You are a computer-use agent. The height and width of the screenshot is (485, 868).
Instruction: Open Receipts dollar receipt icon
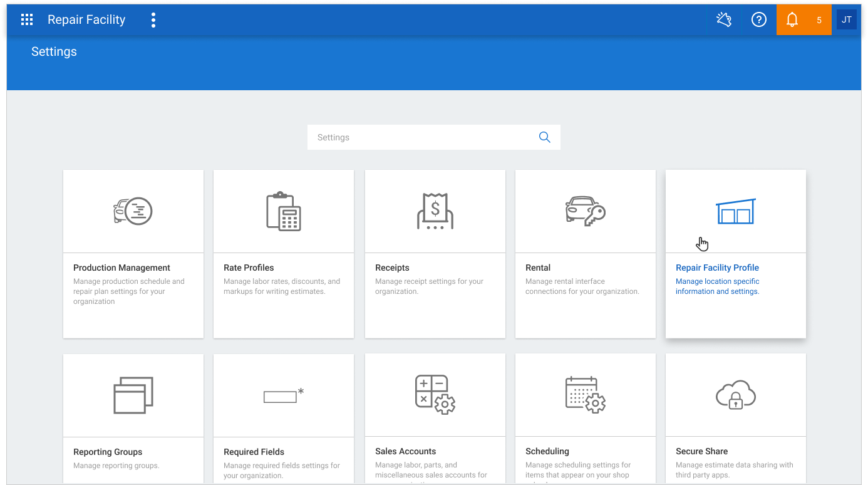point(435,211)
